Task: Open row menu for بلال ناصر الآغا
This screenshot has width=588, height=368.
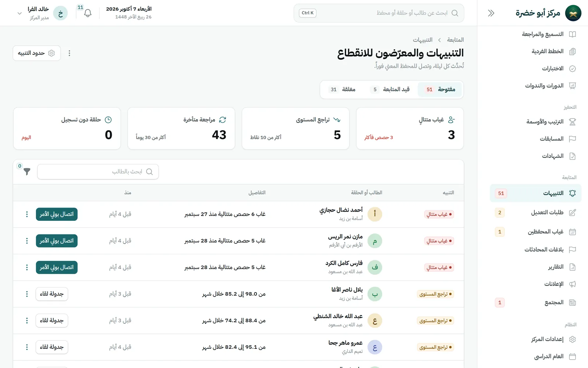Action: 27,294
